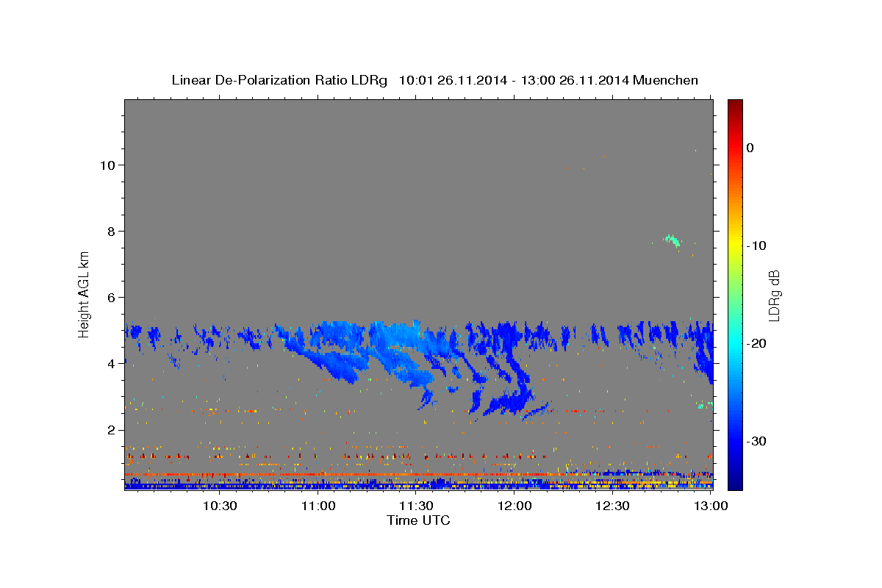The width and height of the screenshot is (882, 588).
Task: Click the small cyan echo near 8 km
Action: pos(673,240)
